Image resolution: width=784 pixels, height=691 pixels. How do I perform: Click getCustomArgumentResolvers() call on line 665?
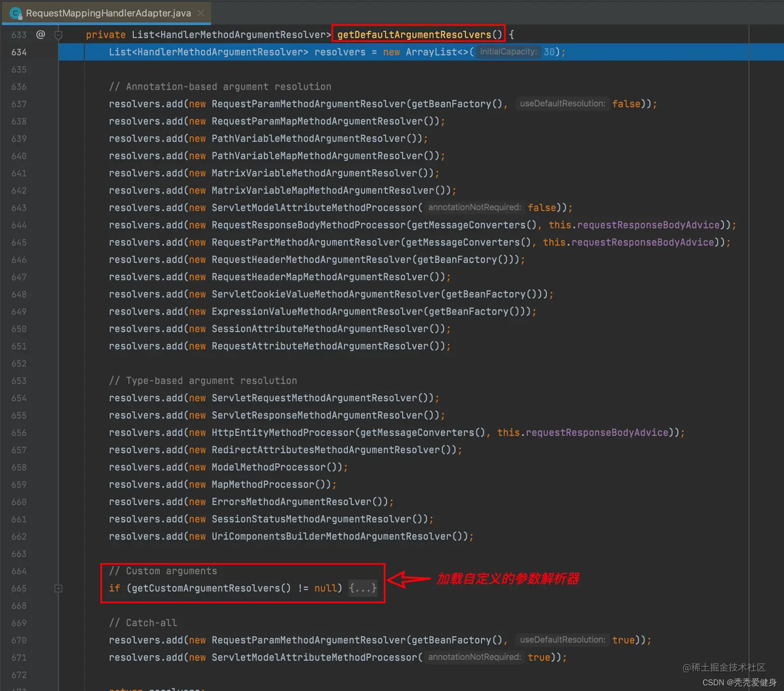212,588
